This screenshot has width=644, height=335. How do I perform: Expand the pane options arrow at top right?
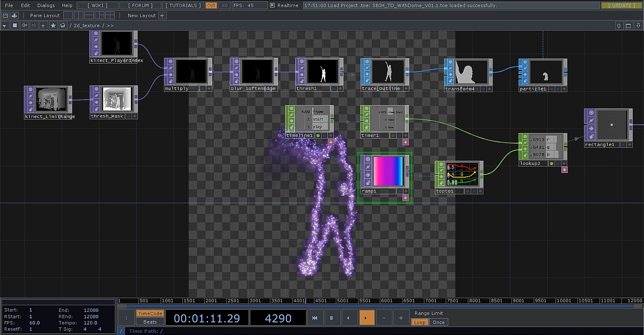click(638, 25)
